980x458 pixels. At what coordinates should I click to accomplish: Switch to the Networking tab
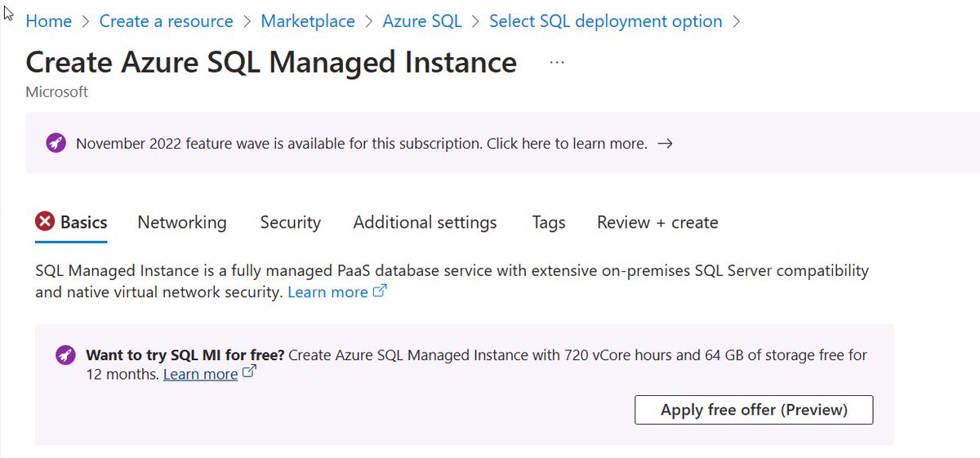tap(182, 222)
